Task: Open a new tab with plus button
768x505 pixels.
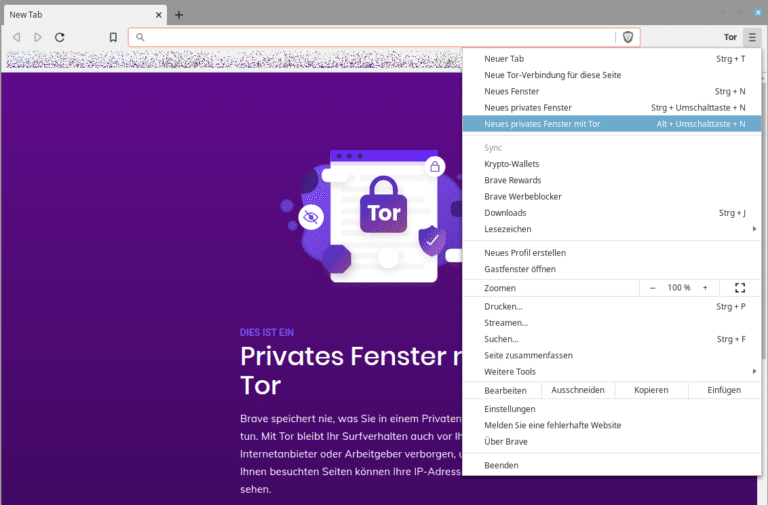Action: coord(179,15)
